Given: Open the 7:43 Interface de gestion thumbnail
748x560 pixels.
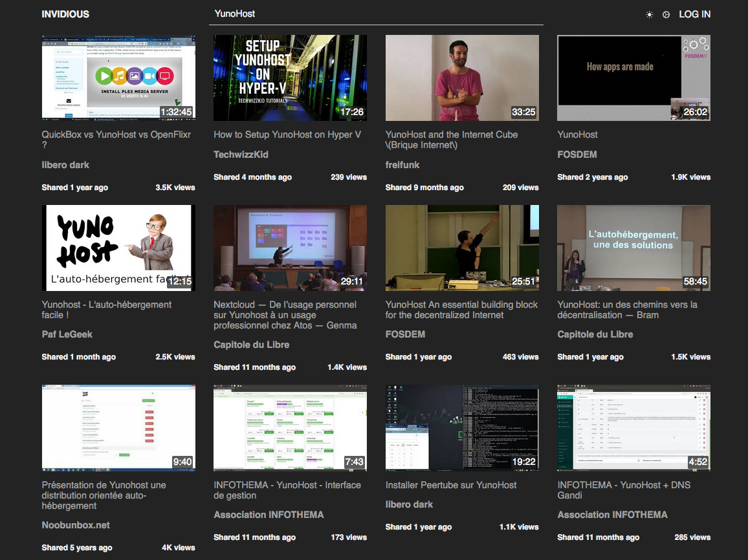Looking at the screenshot, I should pyautogui.click(x=290, y=428).
